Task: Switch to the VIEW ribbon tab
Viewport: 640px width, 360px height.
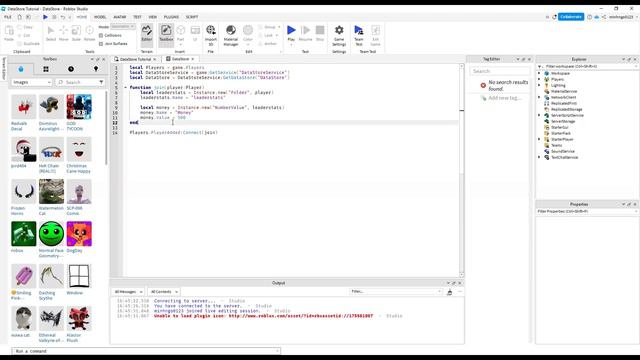Action: (153, 17)
